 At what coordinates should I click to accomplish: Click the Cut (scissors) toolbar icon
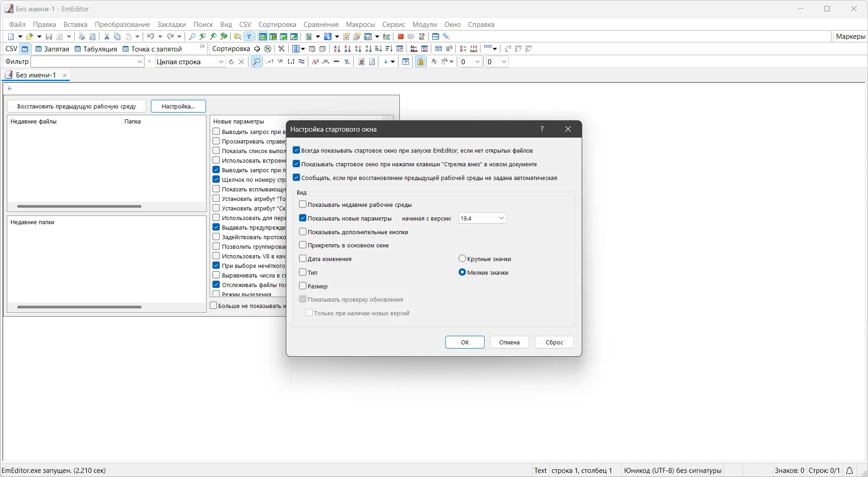pos(107,36)
